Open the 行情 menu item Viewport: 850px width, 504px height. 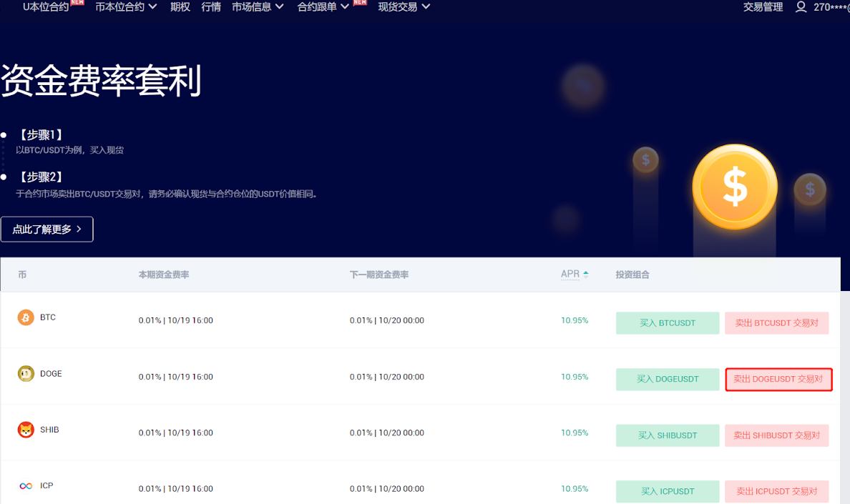(x=211, y=7)
